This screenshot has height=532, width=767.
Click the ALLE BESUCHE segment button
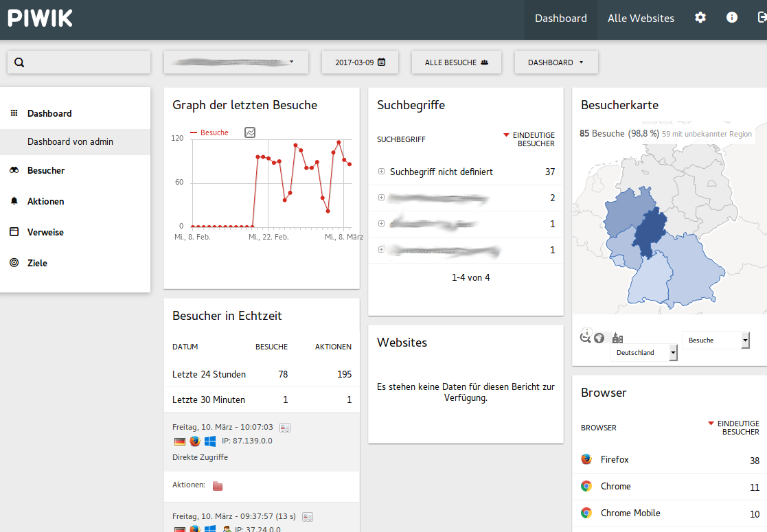(x=456, y=62)
